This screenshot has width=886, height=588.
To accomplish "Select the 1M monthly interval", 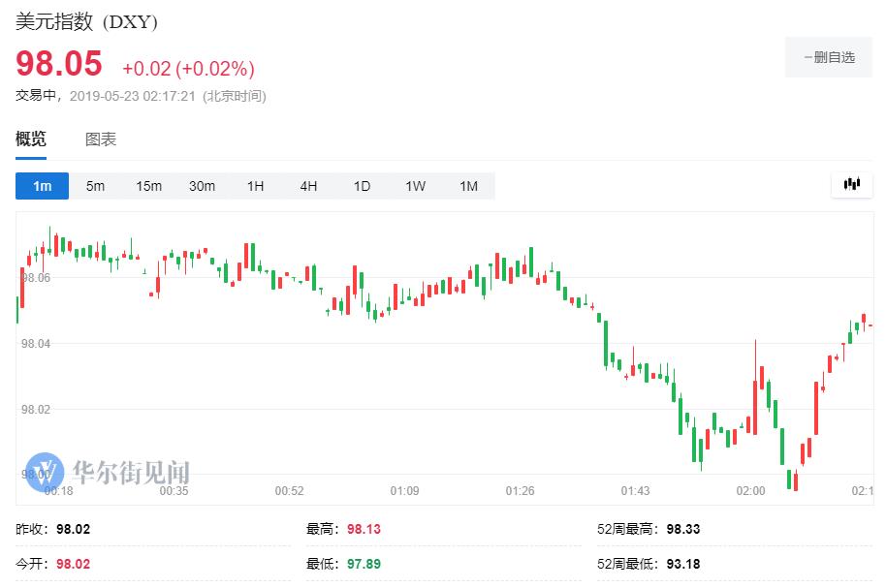I will (x=468, y=186).
